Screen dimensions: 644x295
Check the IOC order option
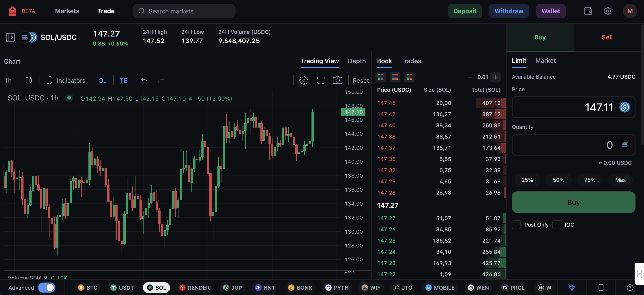[557, 225]
